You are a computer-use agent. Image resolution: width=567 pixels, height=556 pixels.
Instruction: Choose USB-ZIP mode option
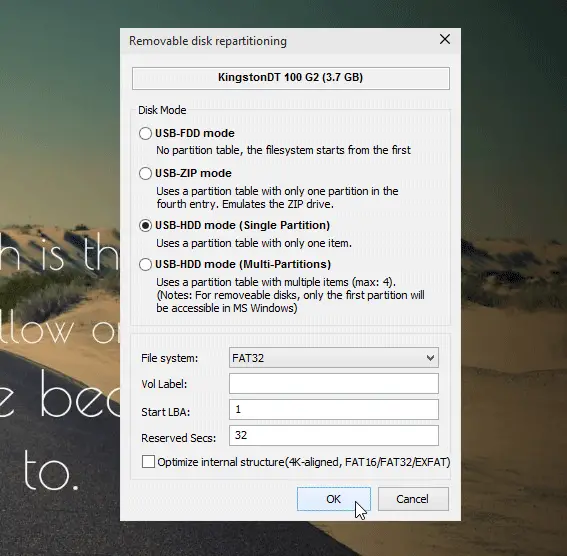click(x=145, y=174)
